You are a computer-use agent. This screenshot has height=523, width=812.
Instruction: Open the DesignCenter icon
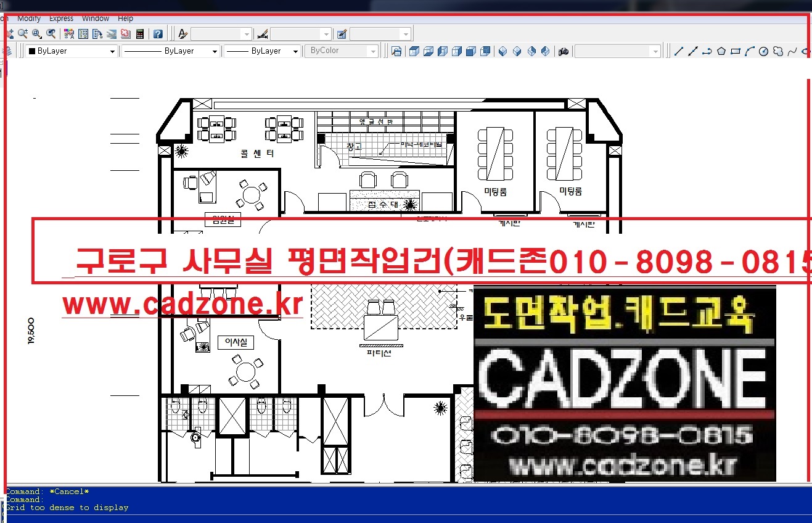pos(84,34)
